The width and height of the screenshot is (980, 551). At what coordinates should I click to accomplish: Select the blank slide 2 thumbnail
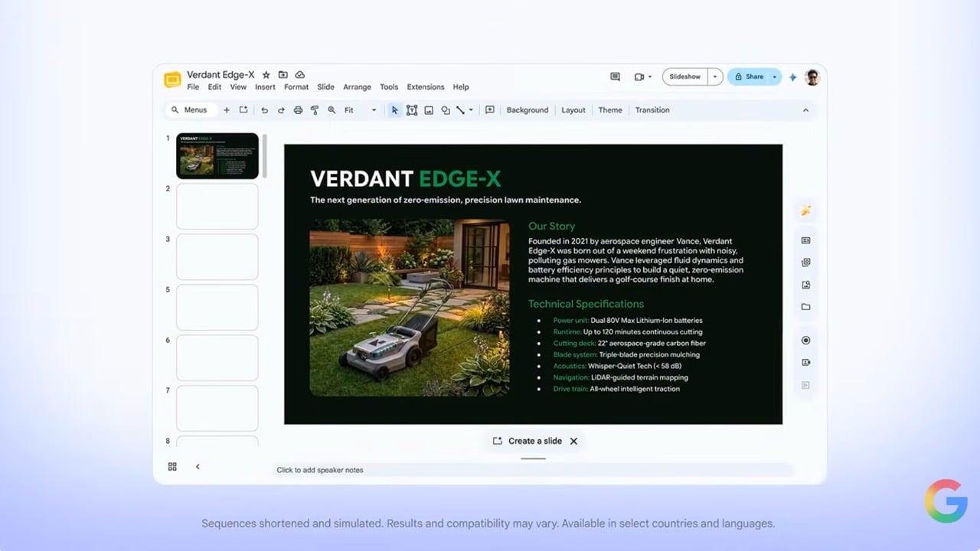[217, 207]
